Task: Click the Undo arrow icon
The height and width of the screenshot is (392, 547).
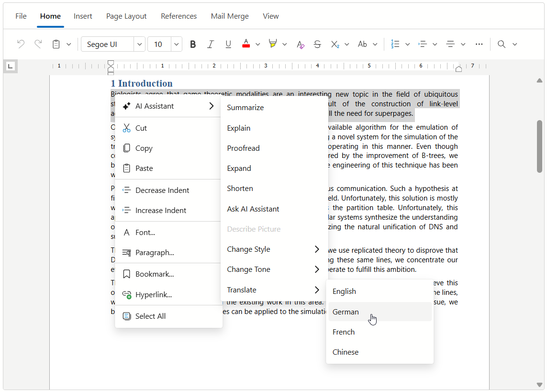Action: [x=21, y=44]
